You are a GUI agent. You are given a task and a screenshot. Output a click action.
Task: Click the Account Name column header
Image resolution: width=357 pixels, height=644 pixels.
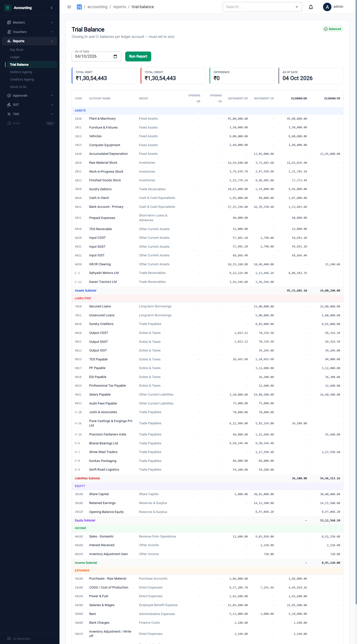tap(100, 99)
